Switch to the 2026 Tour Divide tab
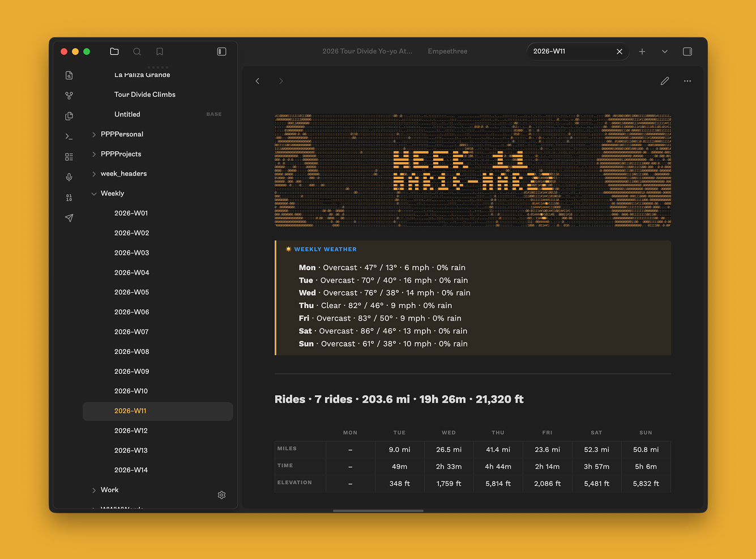The image size is (756, 559). coord(367,52)
